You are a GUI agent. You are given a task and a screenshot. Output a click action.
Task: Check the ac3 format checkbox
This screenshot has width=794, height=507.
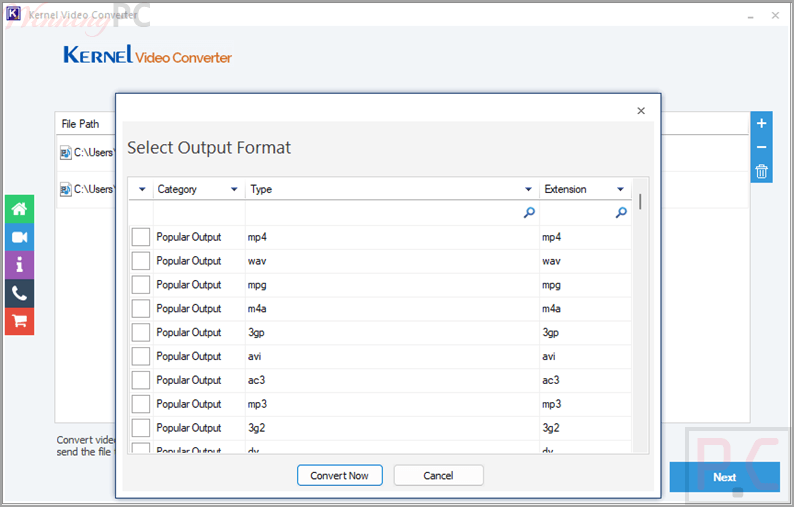[x=141, y=380]
